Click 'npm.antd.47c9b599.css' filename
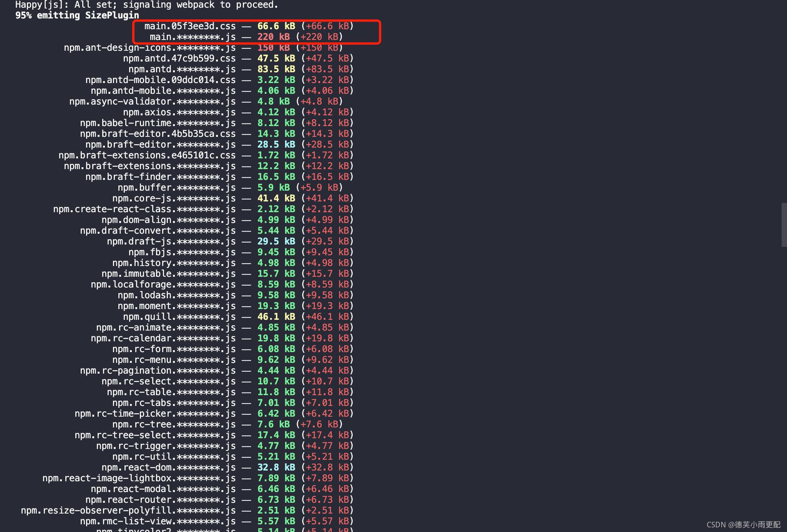 179,58
